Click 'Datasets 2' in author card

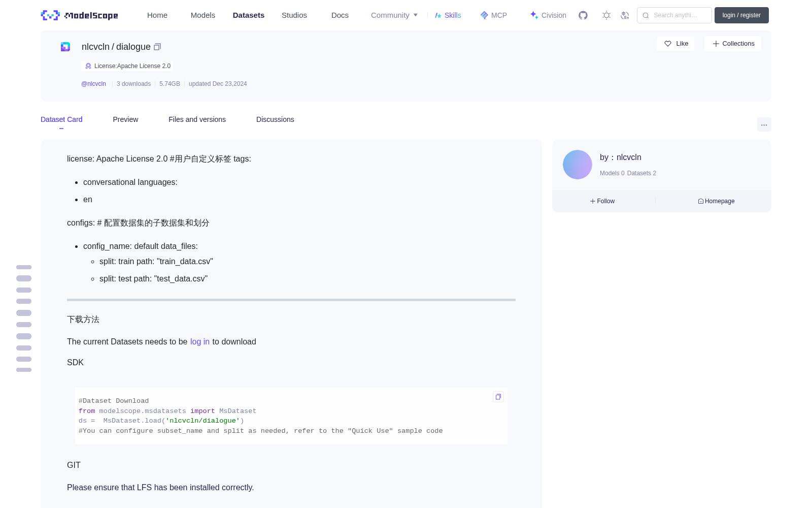[641, 173]
